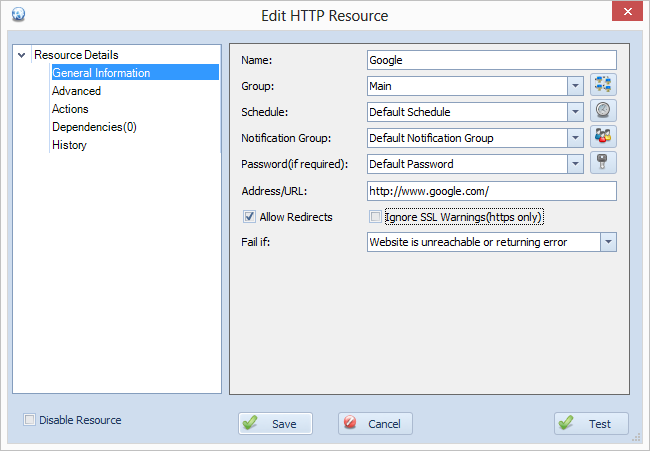Open the group manager icon beside Group
Screen dimensions: 650x451
(x=603, y=85)
